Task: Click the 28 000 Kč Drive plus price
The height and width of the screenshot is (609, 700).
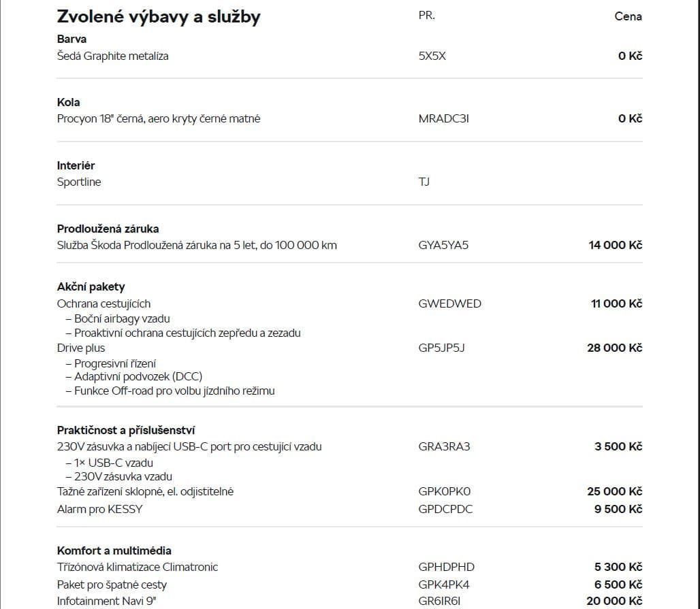Action: point(615,348)
